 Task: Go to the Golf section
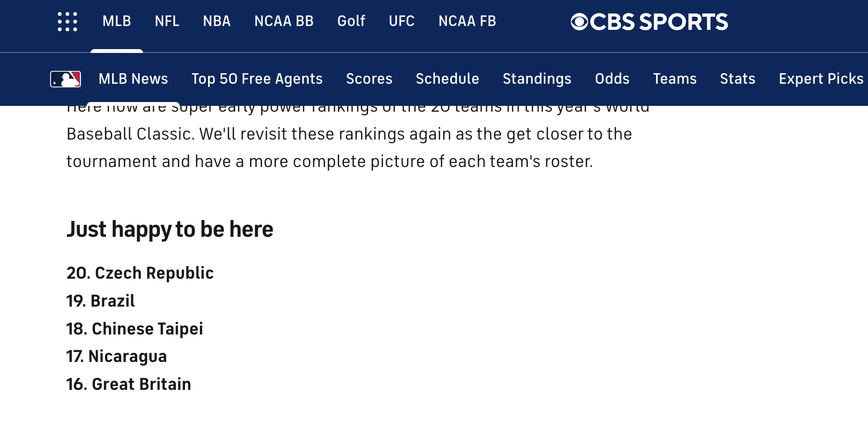(x=351, y=21)
